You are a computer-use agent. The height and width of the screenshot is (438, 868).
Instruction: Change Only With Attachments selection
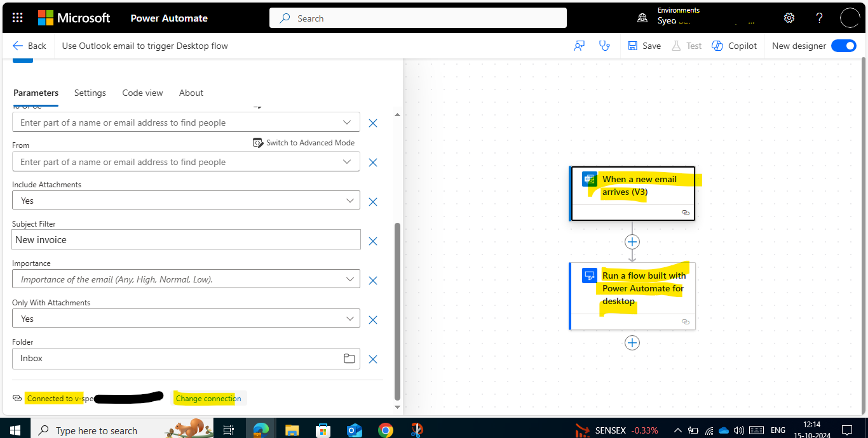click(x=348, y=318)
